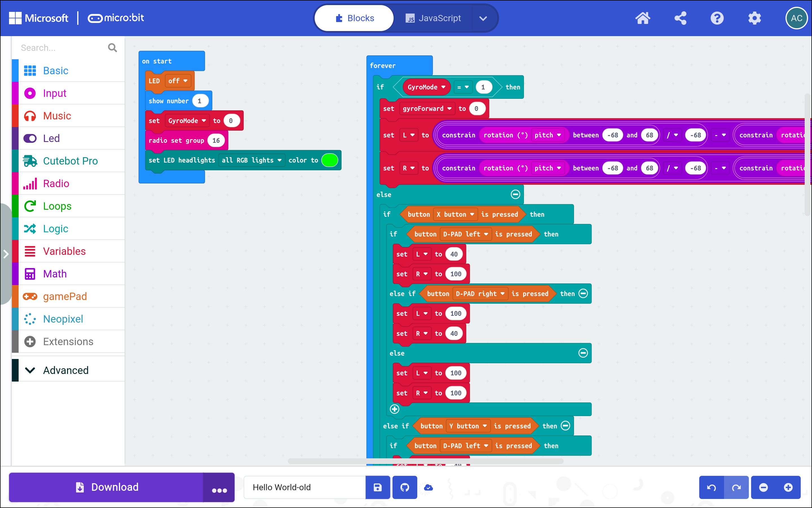Add a branch with the plus icon
This screenshot has width=812, height=508.
tap(395, 409)
